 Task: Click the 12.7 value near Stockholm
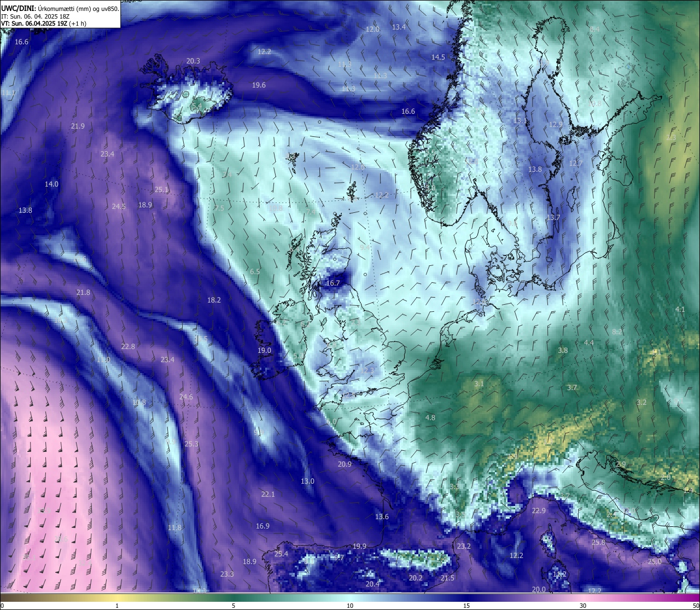point(575,164)
